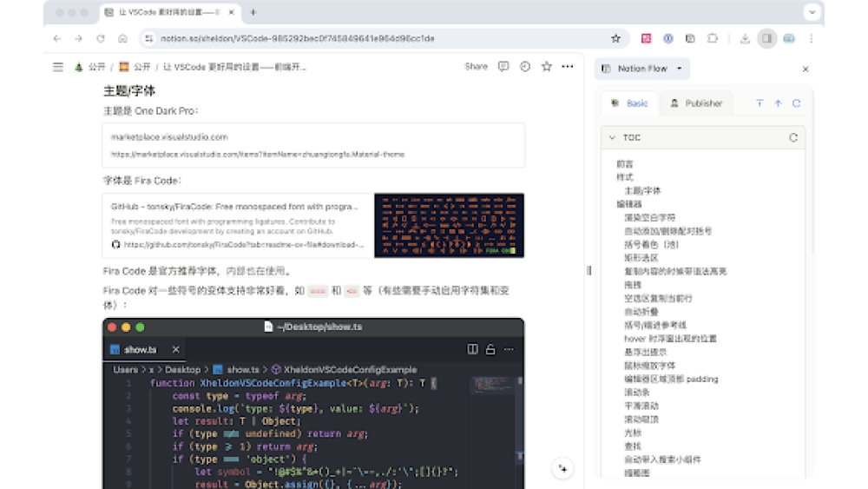Click the VSCode code screenshot image
Screen dimensions: 868x489
pyautogui.click(x=313, y=403)
